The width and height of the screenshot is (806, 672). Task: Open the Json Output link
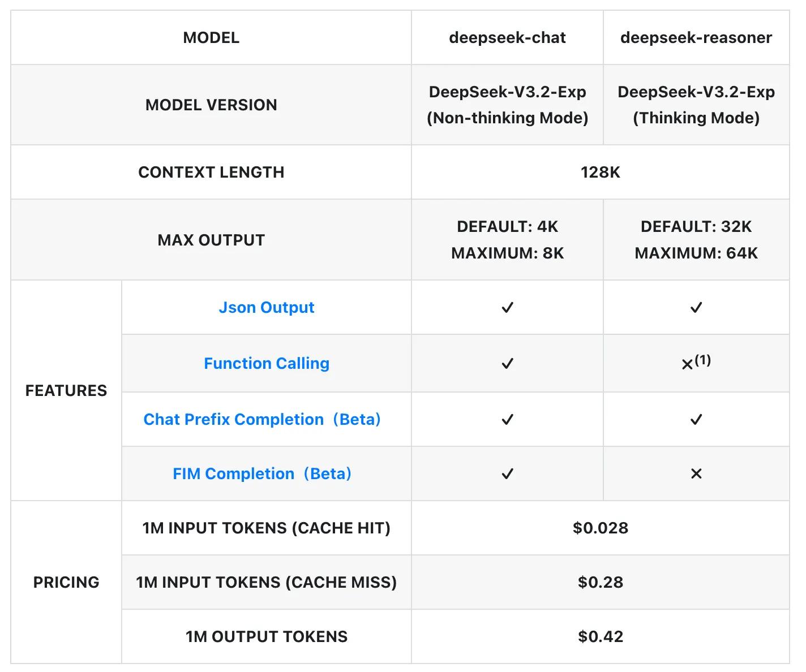tap(266, 308)
